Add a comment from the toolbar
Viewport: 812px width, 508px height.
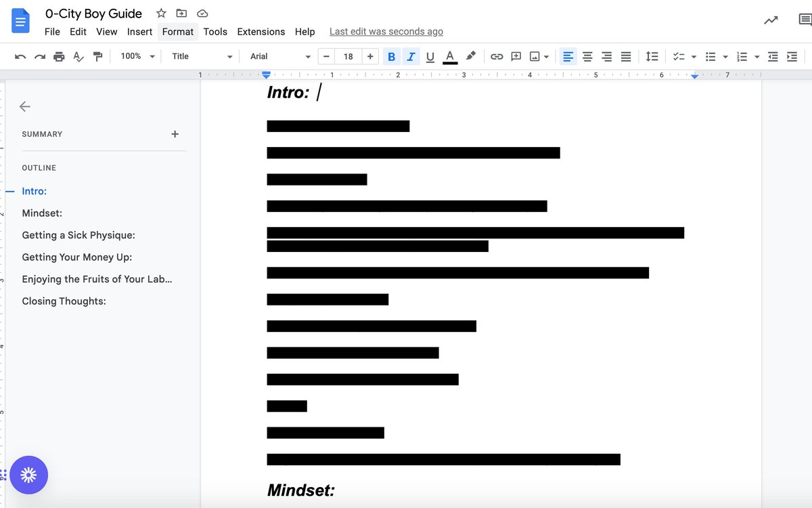click(x=516, y=56)
